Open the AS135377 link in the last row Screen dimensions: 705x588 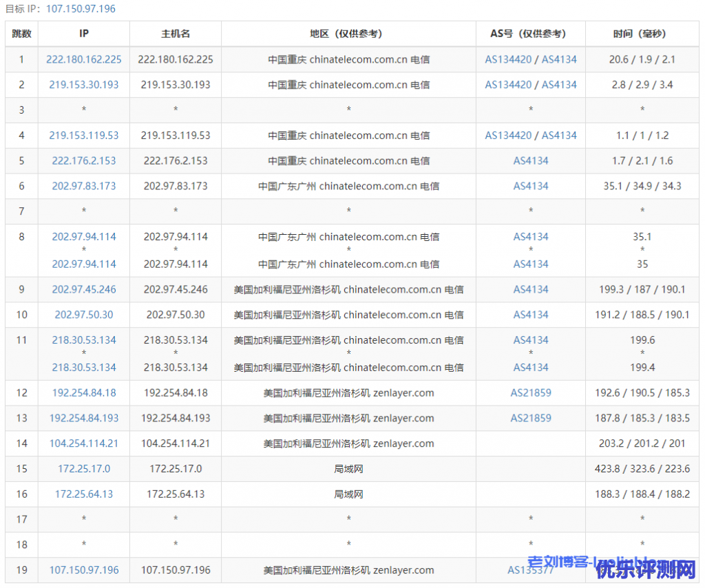[530, 570]
